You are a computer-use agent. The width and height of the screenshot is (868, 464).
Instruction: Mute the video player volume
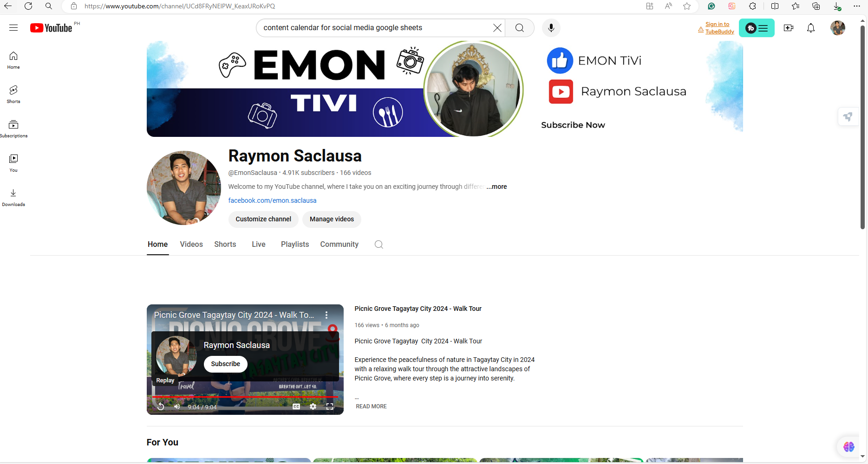click(177, 406)
